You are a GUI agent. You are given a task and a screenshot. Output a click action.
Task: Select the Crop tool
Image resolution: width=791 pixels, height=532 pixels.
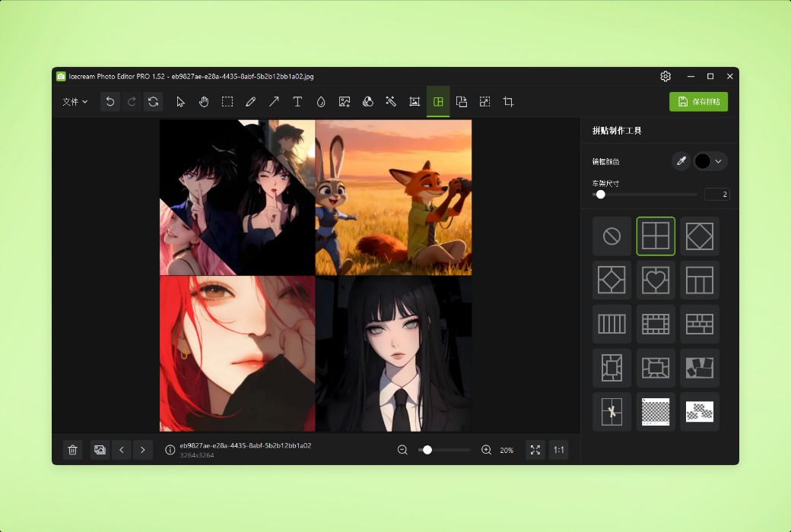tap(507, 101)
